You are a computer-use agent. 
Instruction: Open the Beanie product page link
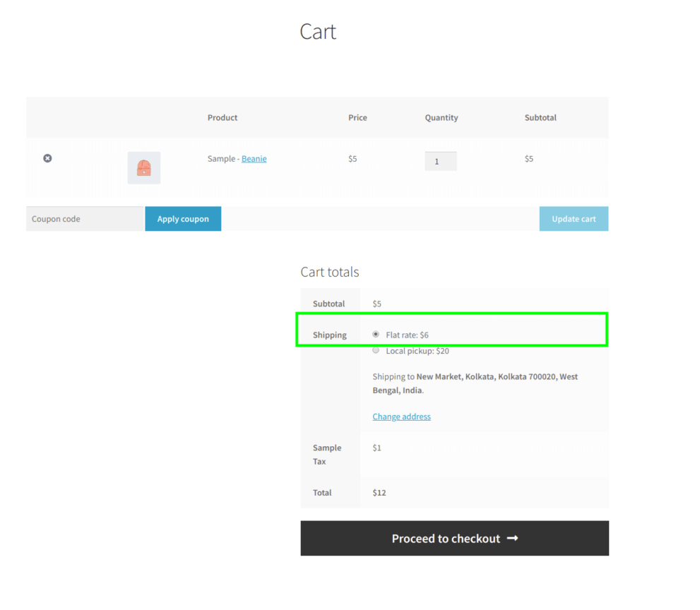coord(254,158)
